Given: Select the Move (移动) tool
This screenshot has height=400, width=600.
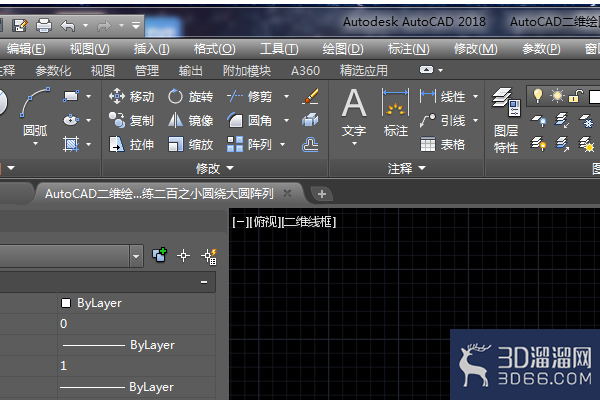Looking at the screenshot, I should tap(131, 97).
